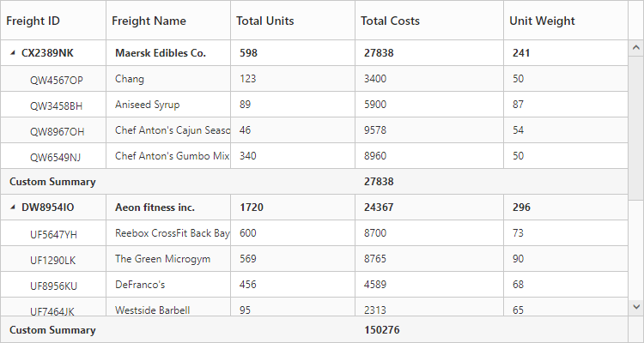The height and width of the screenshot is (343, 644).
Task: Collapse the CX2389NK freight row
Action: pyautogui.click(x=13, y=53)
